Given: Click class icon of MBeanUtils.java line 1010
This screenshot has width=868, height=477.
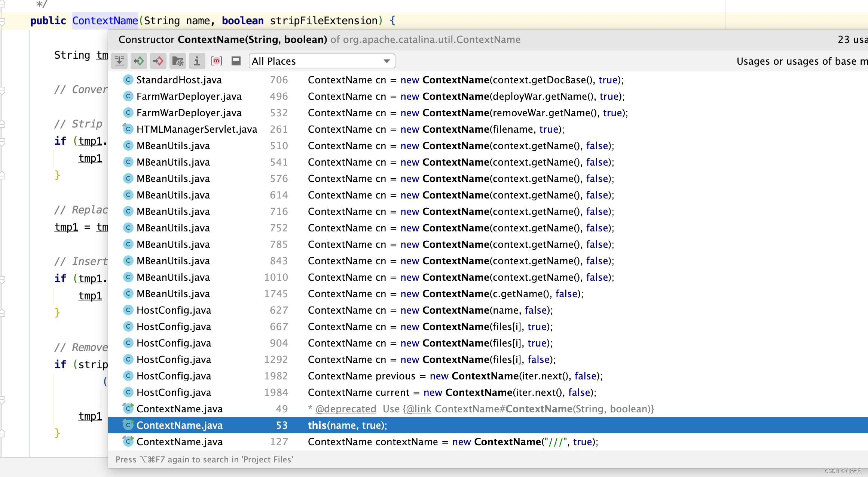Looking at the screenshot, I should tap(128, 277).
